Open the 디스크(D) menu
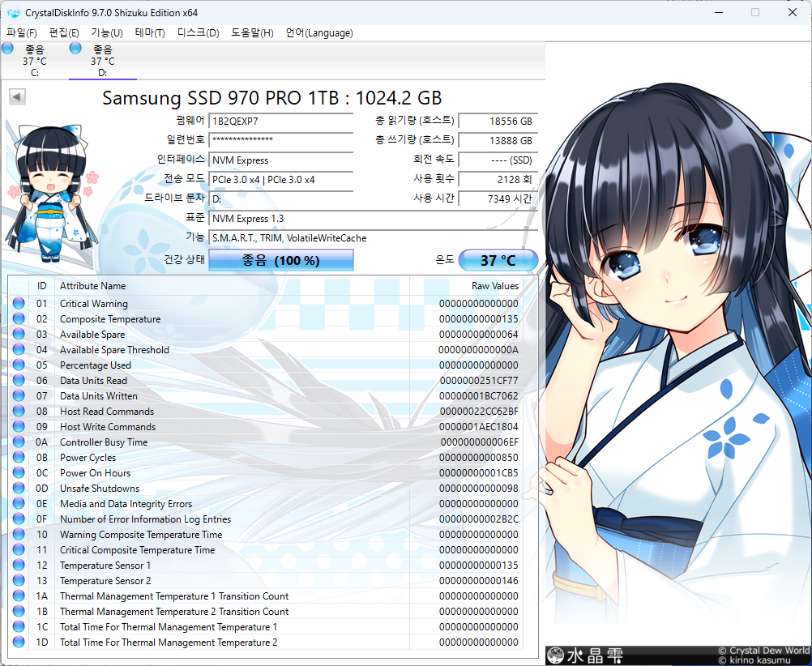The width and height of the screenshot is (812, 666). tap(198, 32)
